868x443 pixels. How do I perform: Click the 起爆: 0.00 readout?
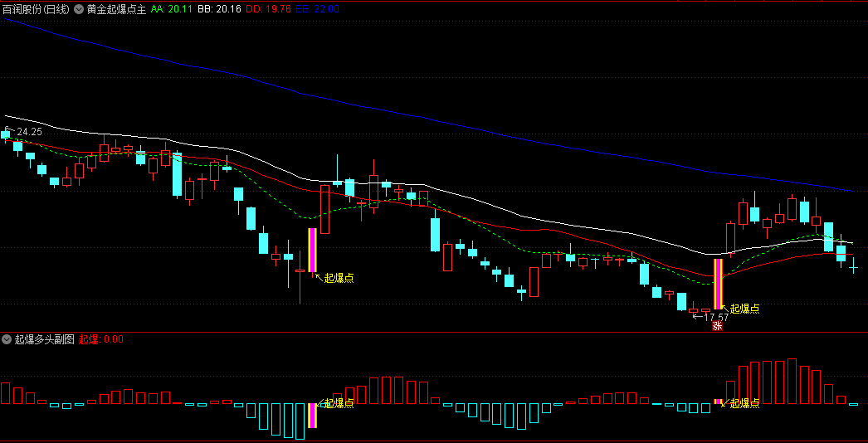click(100, 339)
